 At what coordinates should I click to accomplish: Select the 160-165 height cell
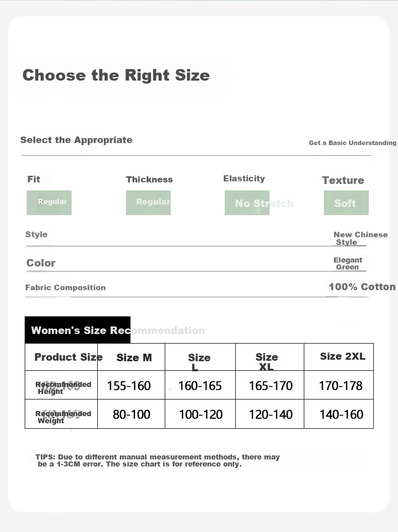click(200, 385)
